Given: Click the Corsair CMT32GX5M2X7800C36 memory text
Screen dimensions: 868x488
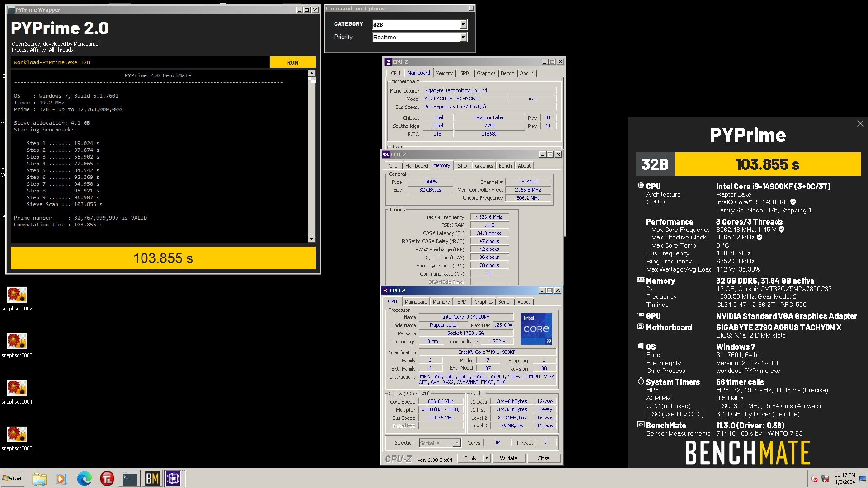Looking at the screenshot, I should (774, 289).
